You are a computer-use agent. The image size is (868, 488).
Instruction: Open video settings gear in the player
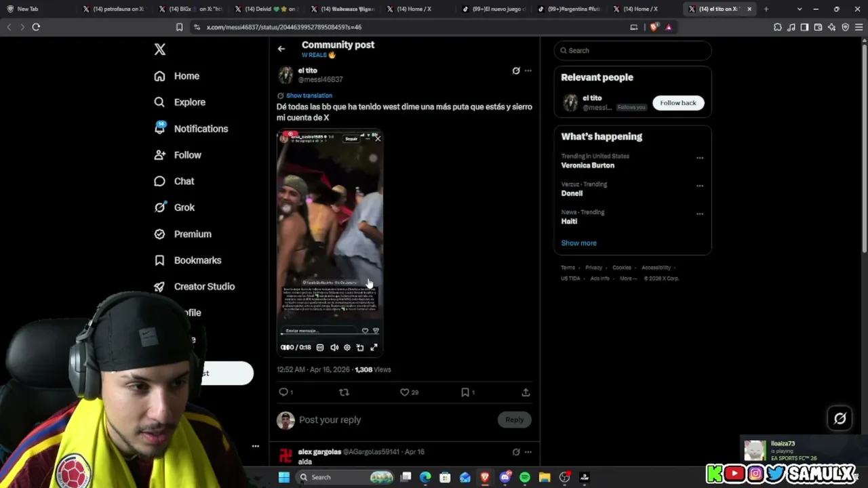(347, 348)
